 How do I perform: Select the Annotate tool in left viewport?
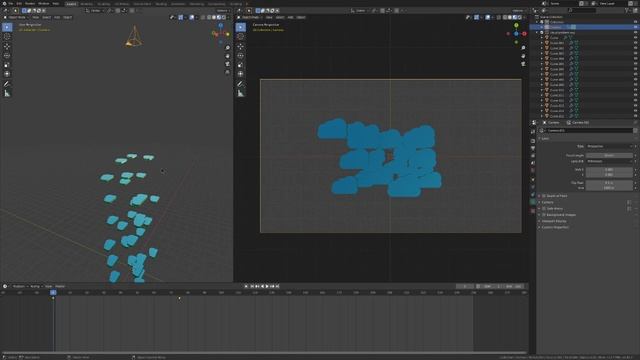point(7,84)
